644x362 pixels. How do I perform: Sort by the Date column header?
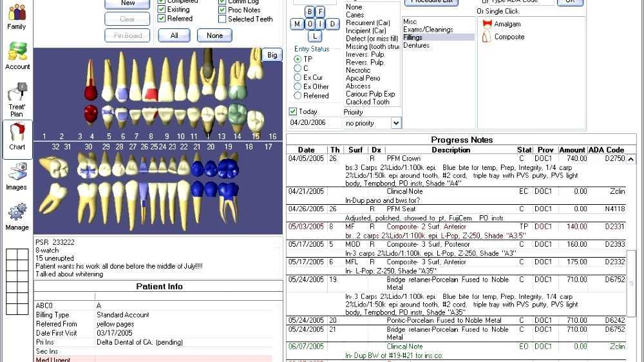coord(307,150)
